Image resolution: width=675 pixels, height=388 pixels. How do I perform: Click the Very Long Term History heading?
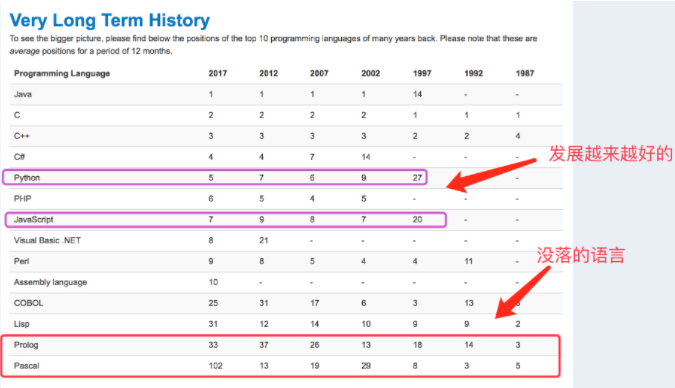[x=110, y=20]
